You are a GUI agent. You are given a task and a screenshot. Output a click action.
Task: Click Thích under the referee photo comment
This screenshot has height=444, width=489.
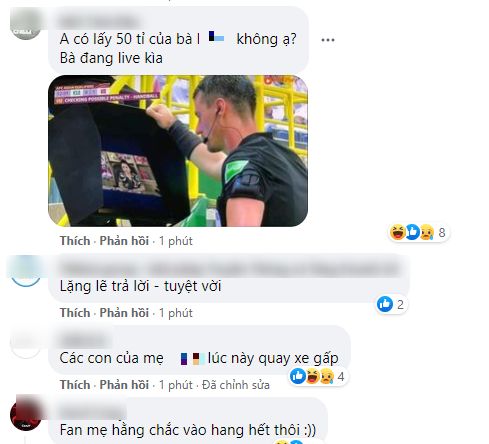pos(75,241)
